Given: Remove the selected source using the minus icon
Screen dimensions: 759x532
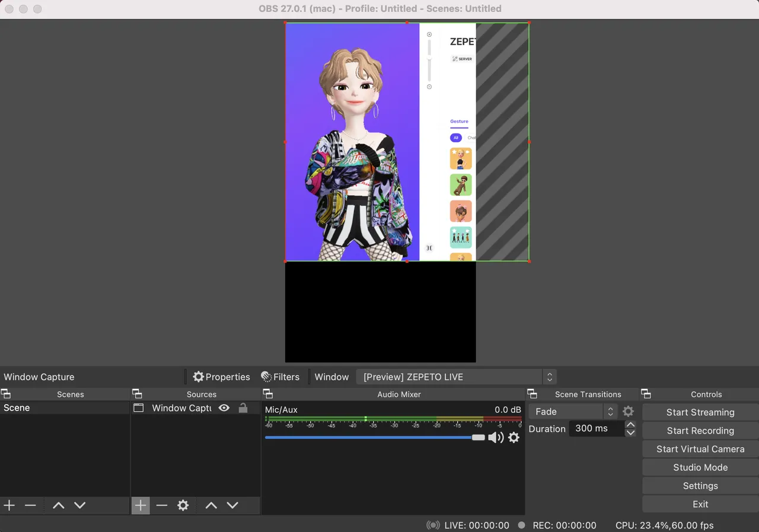Looking at the screenshot, I should click(161, 505).
